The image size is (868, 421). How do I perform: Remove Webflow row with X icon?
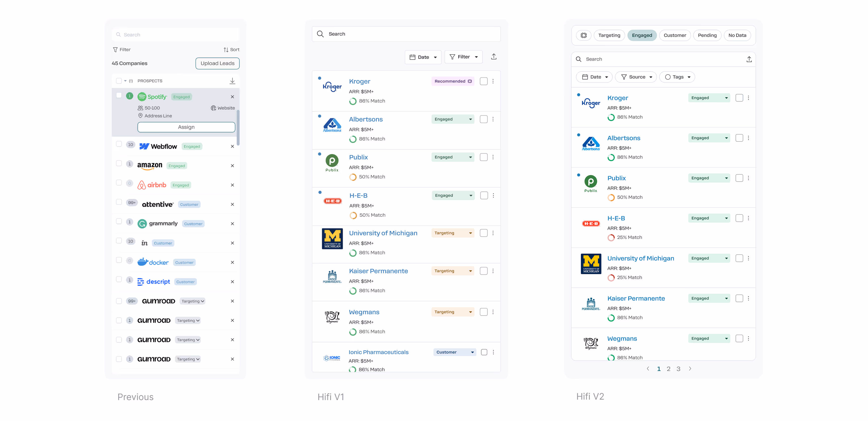(232, 147)
